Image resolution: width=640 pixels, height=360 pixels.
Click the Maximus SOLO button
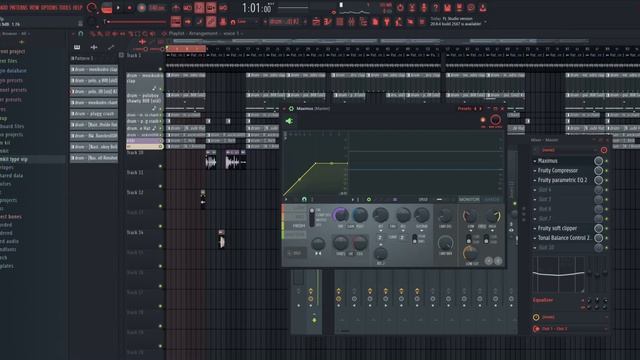coord(423,200)
